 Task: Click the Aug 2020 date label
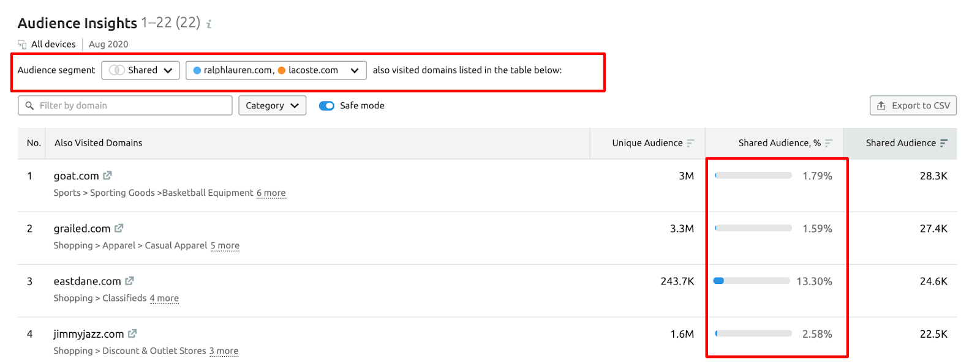pos(108,44)
